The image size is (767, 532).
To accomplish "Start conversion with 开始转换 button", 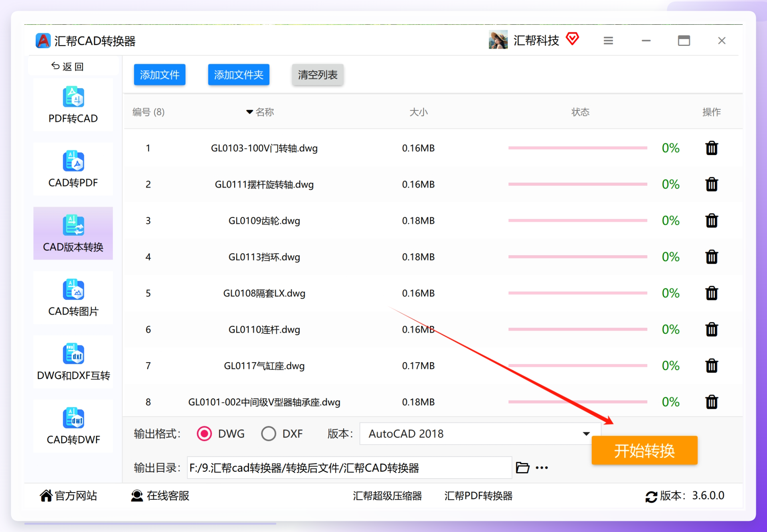I will (x=644, y=450).
